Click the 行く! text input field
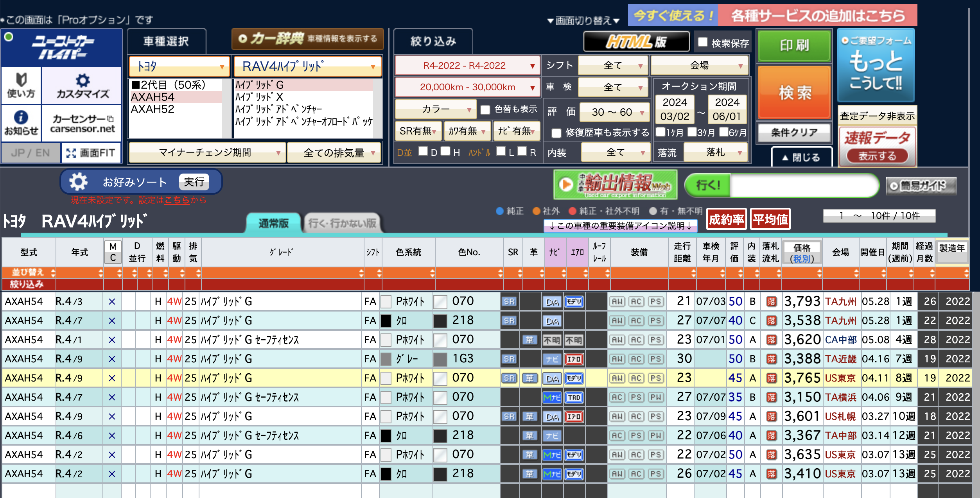980x498 pixels. click(803, 185)
